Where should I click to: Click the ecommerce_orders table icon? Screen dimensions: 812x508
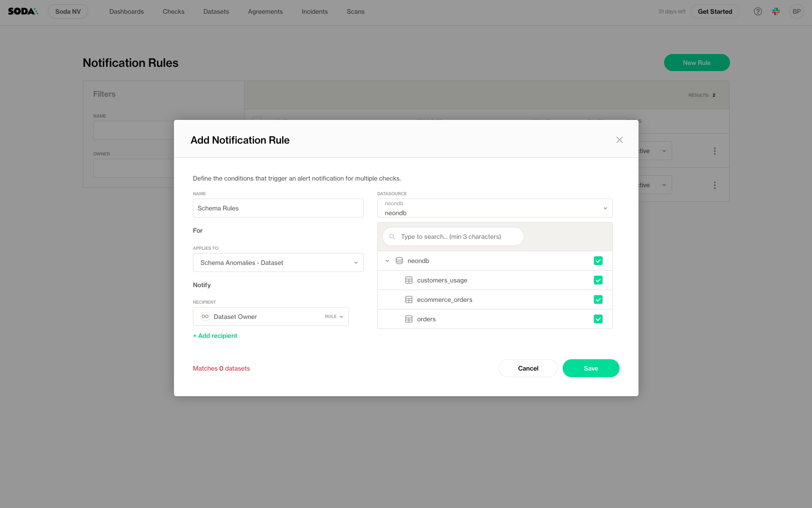(x=409, y=299)
